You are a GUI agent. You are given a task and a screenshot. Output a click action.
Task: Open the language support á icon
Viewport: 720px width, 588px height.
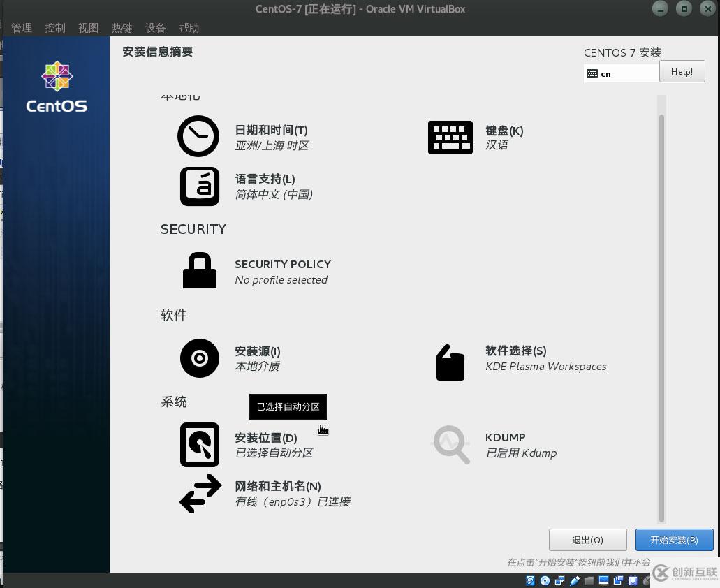pyautogui.click(x=199, y=186)
